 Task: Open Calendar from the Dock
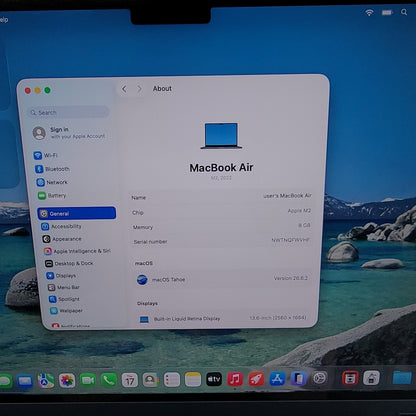click(130, 380)
